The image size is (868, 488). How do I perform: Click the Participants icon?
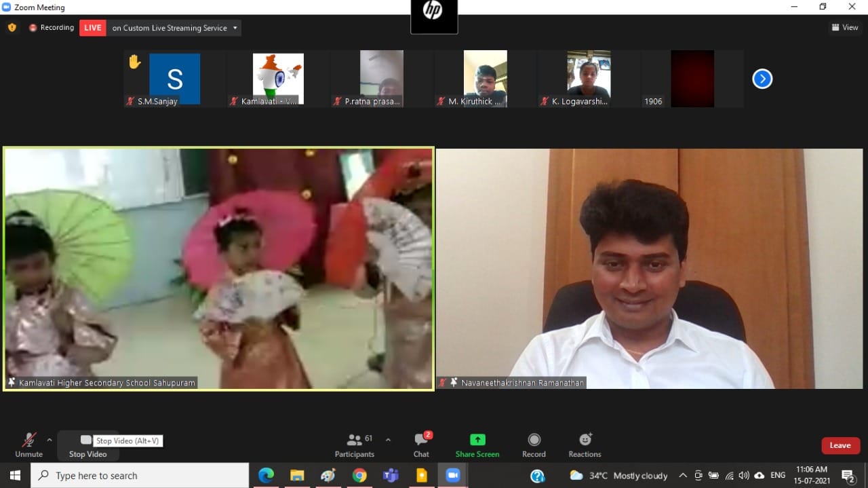(354, 440)
